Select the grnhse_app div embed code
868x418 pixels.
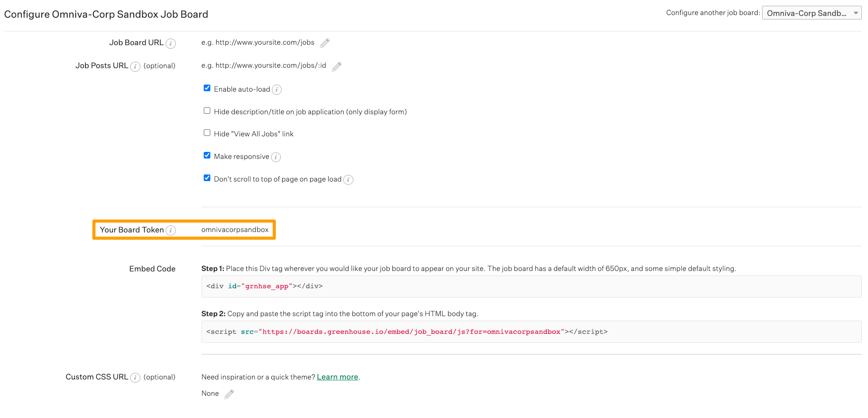(531, 286)
